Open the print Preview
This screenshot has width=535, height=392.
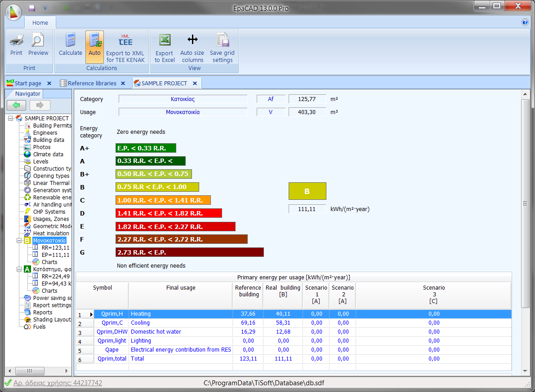click(38, 45)
